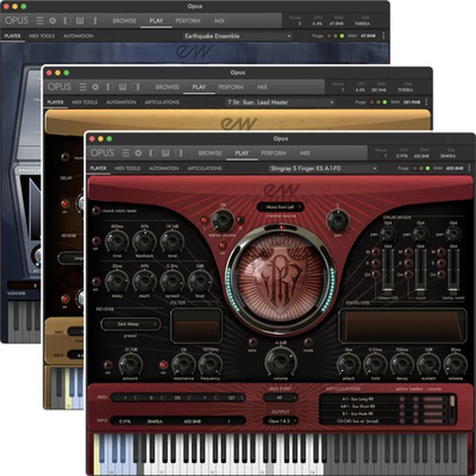
Task: Open Stingray 5 Finger KS instrument dropdown
Action: [324, 168]
